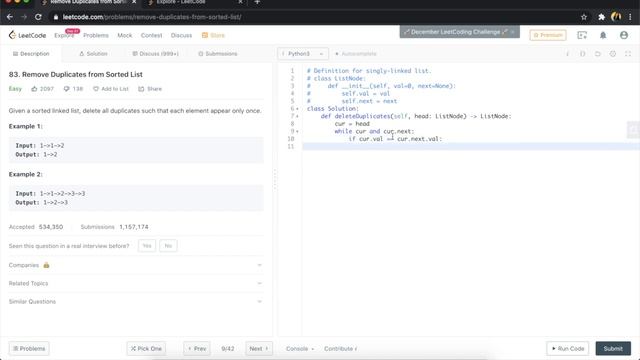Open Contest in the navigation bar

(151, 36)
